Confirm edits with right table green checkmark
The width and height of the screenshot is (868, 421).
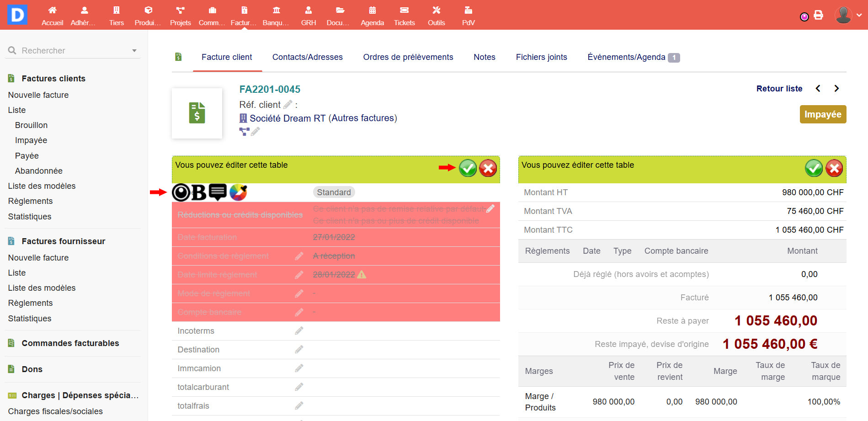pos(814,168)
